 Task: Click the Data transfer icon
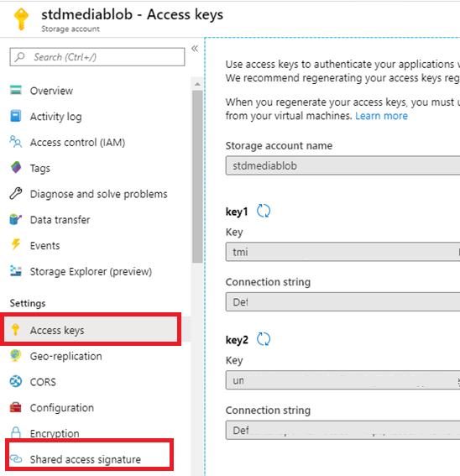point(16,219)
